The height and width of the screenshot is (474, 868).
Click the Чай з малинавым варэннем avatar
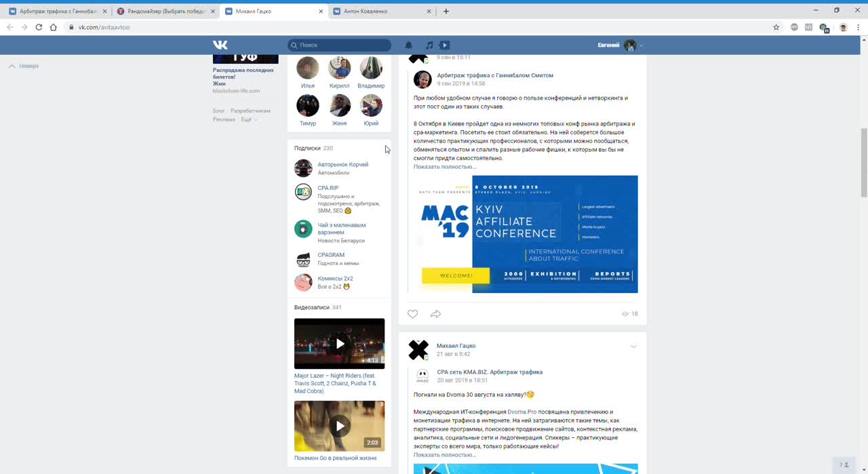(x=303, y=229)
